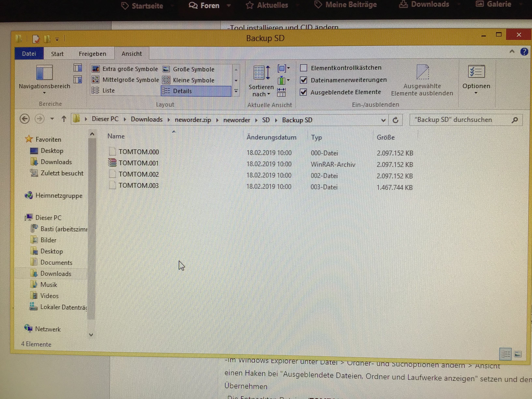This screenshot has height=399, width=532.
Task: Click the back navigation arrow
Action: click(x=25, y=119)
